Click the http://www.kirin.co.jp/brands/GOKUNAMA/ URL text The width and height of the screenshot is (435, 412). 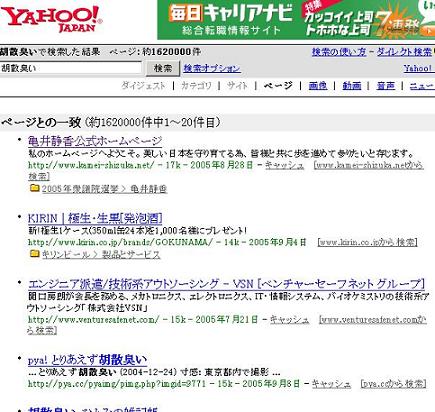[x=120, y=242]
